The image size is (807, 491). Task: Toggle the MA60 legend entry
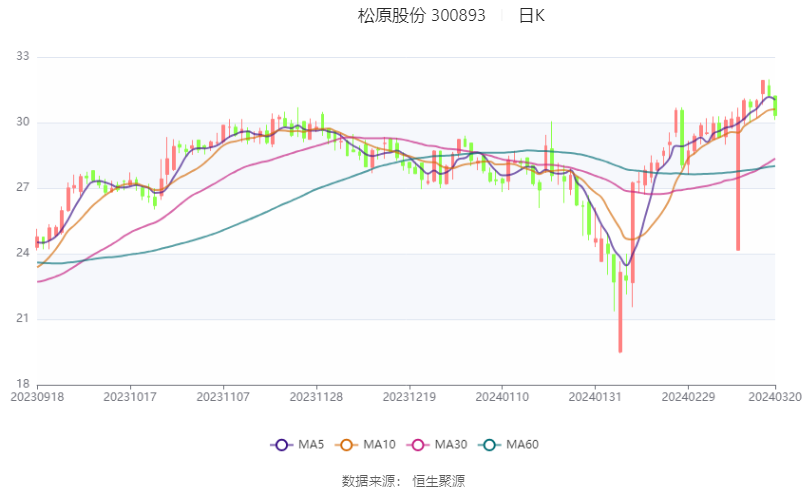(x=508, y=445)
